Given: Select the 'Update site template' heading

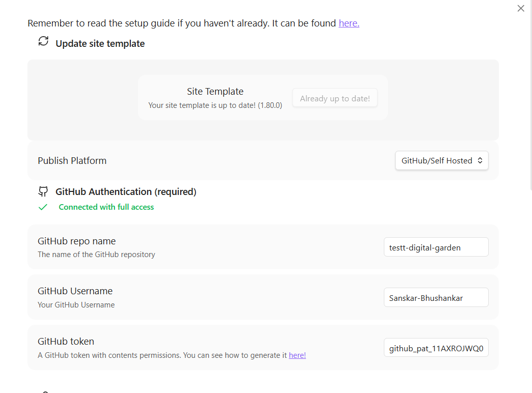Looking at the screenshot, I should coord(100,43).
